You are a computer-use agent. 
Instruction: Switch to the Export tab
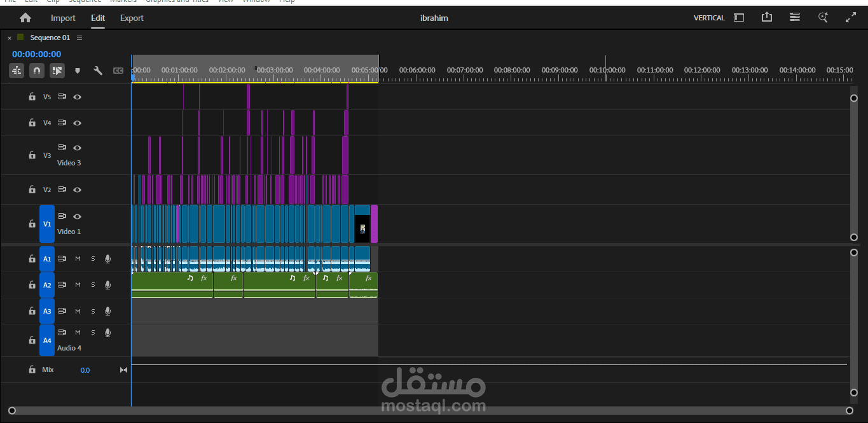(x=132, y=18)
